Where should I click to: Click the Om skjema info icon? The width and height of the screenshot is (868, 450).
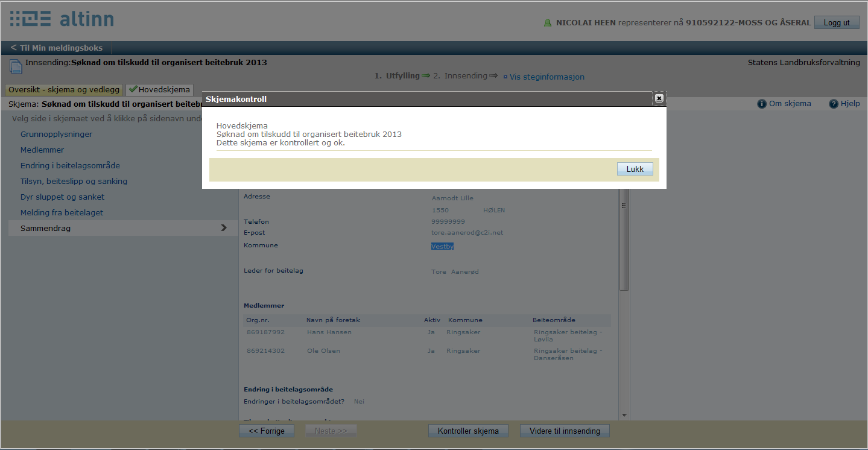[762, 104]
